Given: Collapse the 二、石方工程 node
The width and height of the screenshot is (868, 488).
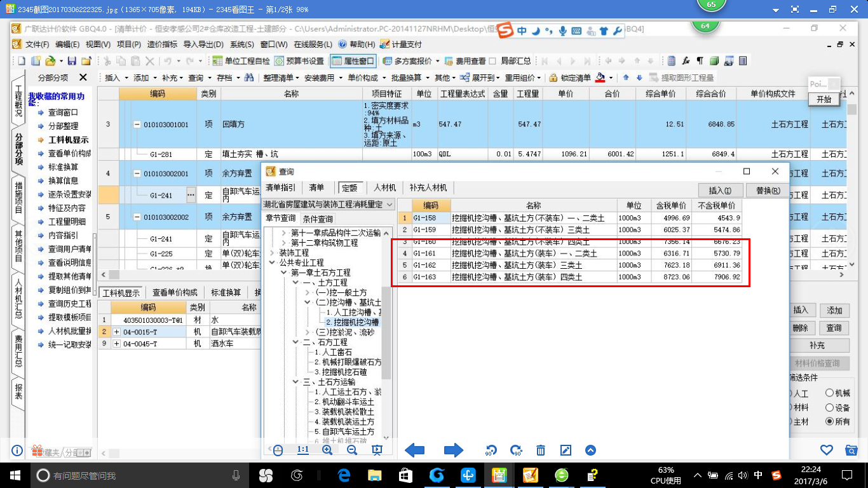Looking at the screenshot, I should [296, 342].
